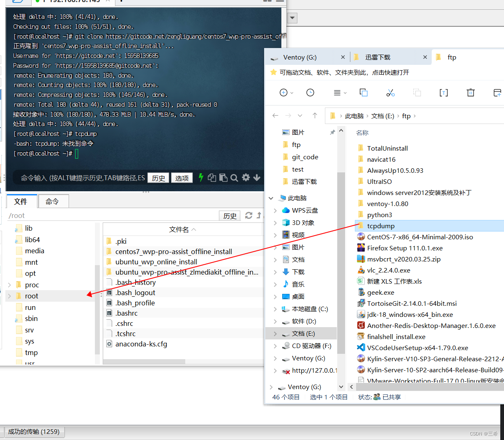
Task: Delete selected item with the trash icon
Action: (x=470, y=93)
